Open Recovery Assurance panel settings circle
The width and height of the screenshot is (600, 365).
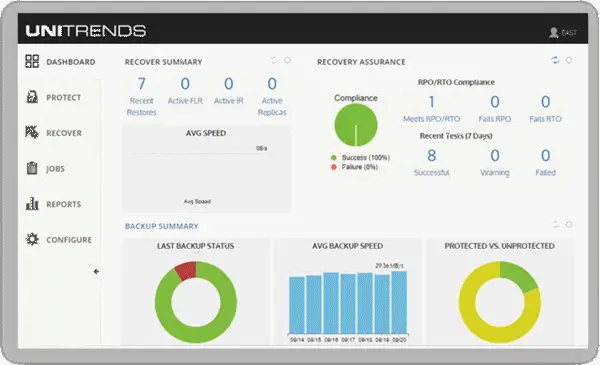coord(569,60)
